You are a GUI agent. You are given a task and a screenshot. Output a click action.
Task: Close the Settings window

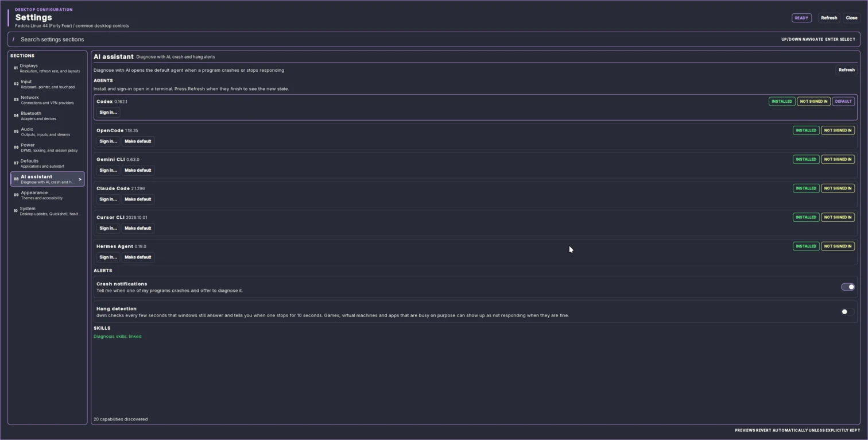click(851, 18)
